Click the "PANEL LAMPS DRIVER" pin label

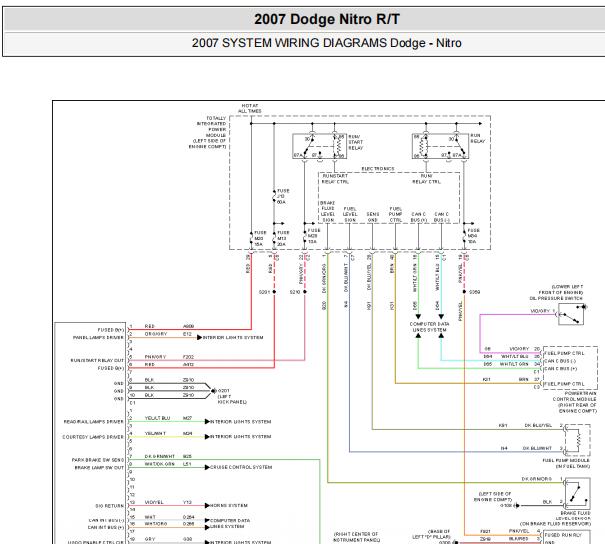98,337
